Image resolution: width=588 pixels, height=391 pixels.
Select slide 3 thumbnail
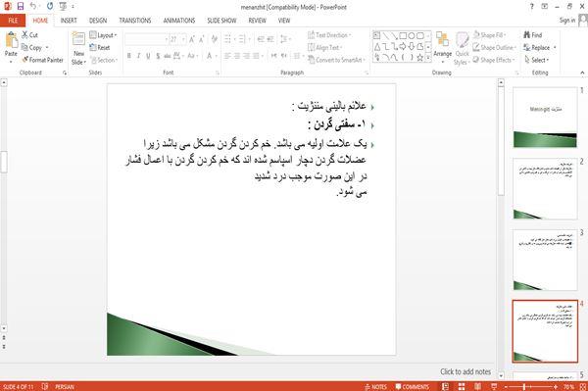coord(545,260)
